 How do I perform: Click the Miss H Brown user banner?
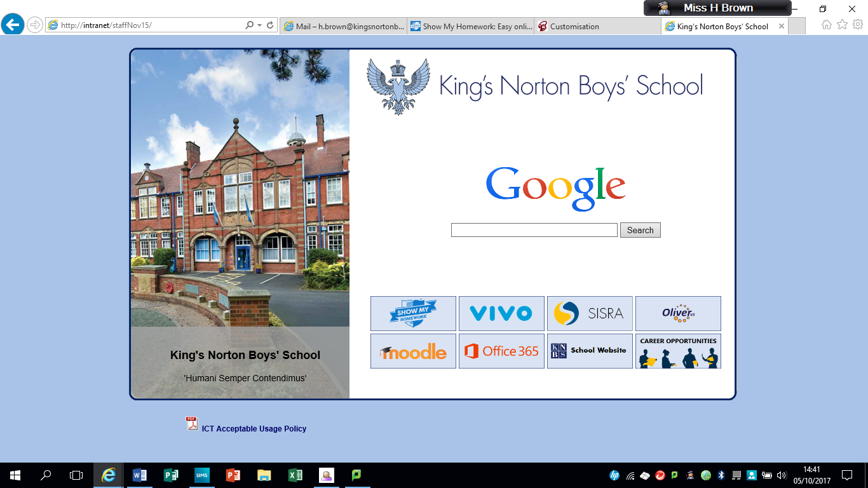[717, 8]
